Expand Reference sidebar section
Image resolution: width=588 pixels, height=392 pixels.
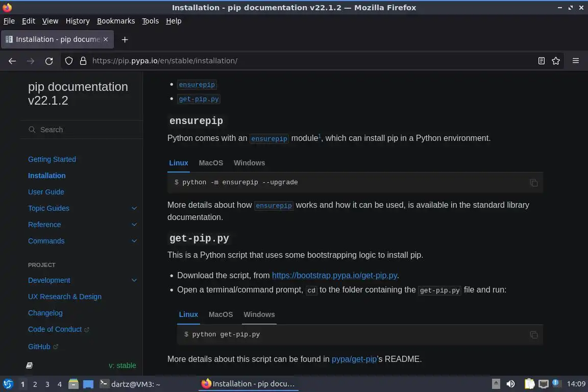(x=134, y=225)
